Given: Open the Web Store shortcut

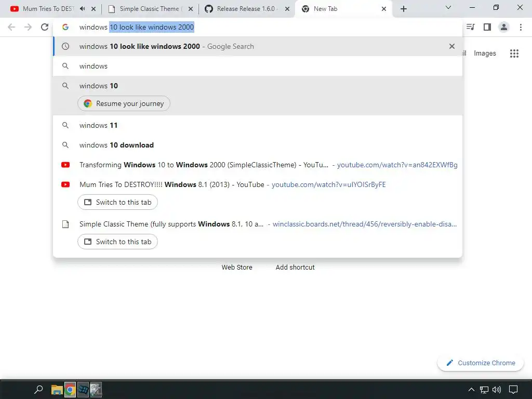Looking at the screenshot, I should coord(237,268).
